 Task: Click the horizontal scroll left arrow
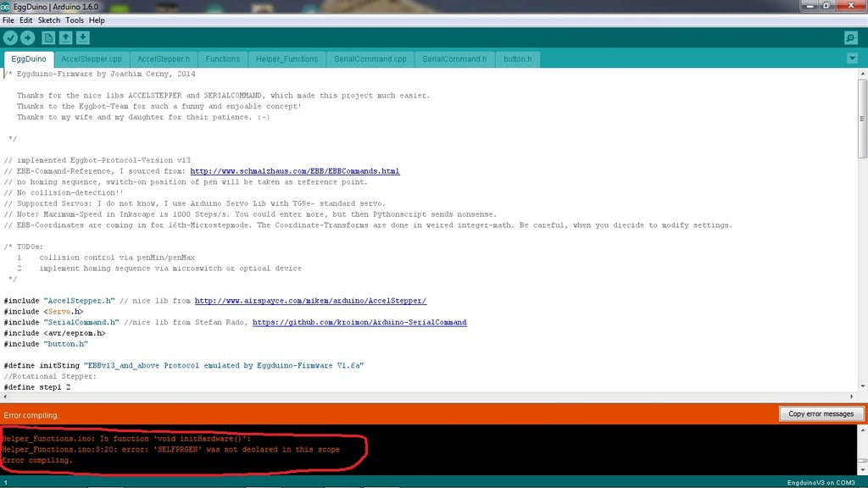click(5, 396)
